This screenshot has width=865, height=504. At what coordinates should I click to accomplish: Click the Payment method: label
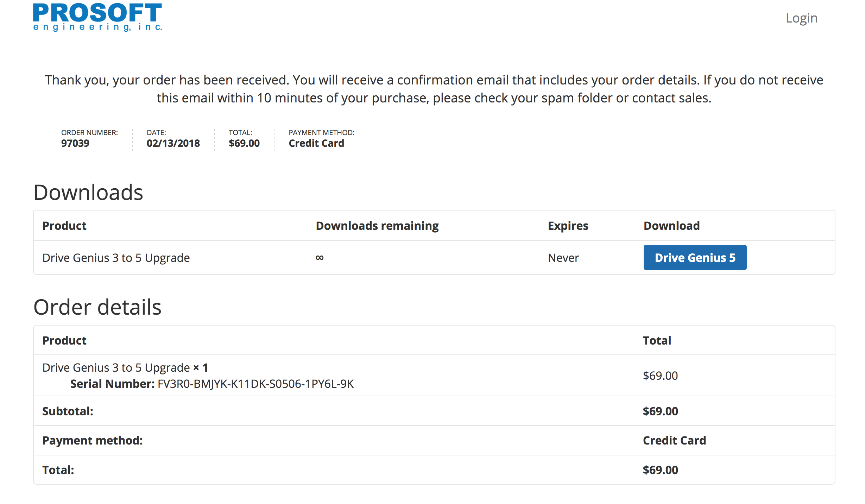point(93,441)
